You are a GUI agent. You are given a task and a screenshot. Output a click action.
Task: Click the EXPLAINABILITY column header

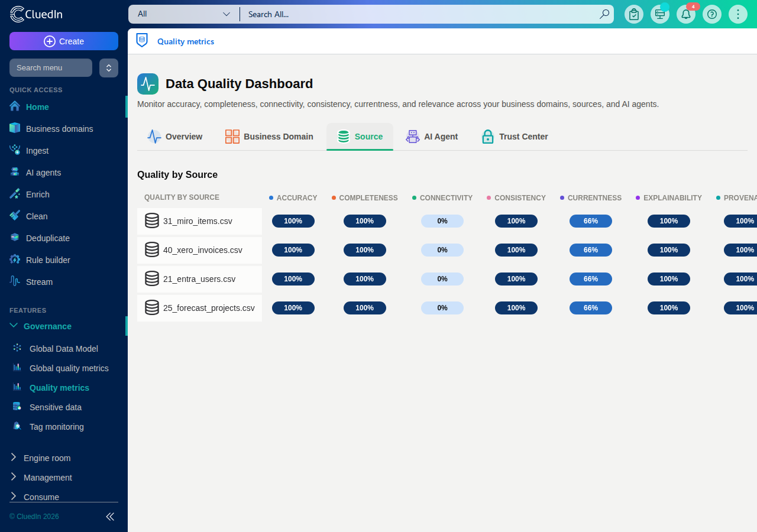669,198
